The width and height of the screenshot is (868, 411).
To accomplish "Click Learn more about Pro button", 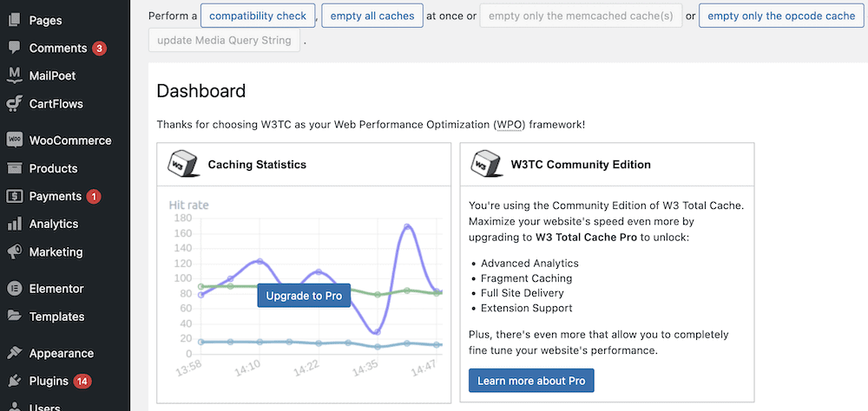I will click(x=531, y=381).
